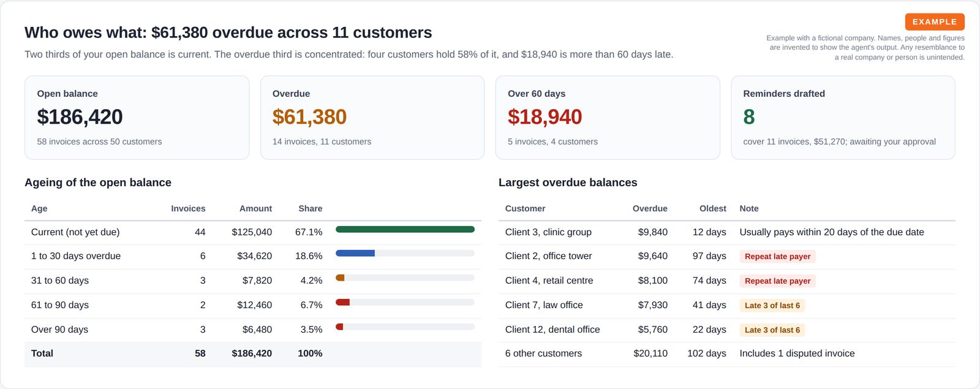980x389 pixels.
Task: Click the Oldest column header
Action: [x=713, y=208]
